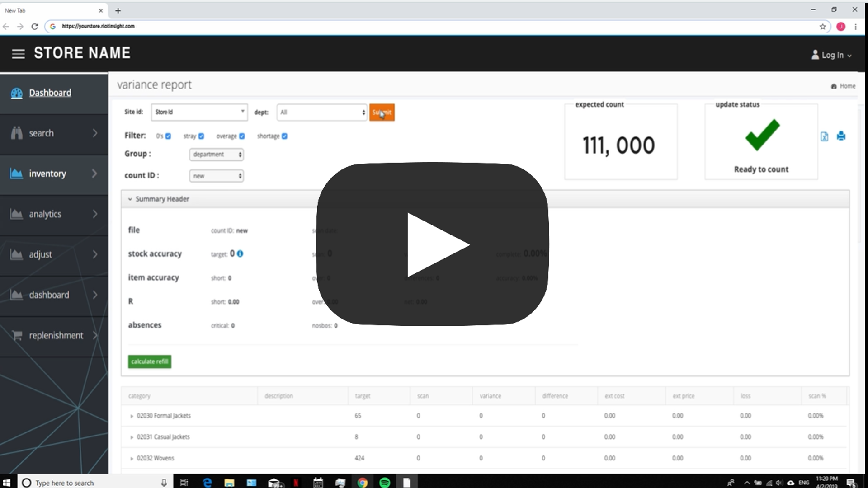Bookmark page with star icon
This screenshot has width=868, height=488.
[x=823, y=27]
